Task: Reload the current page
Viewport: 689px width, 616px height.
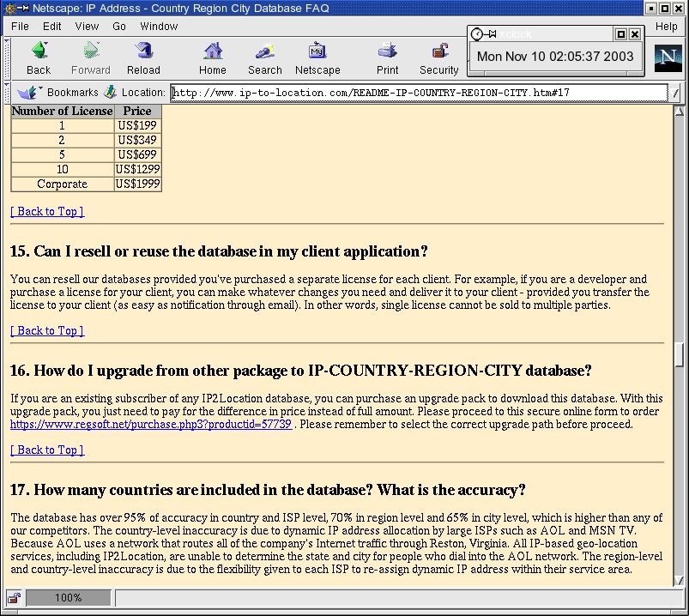Action: point(143,59)
